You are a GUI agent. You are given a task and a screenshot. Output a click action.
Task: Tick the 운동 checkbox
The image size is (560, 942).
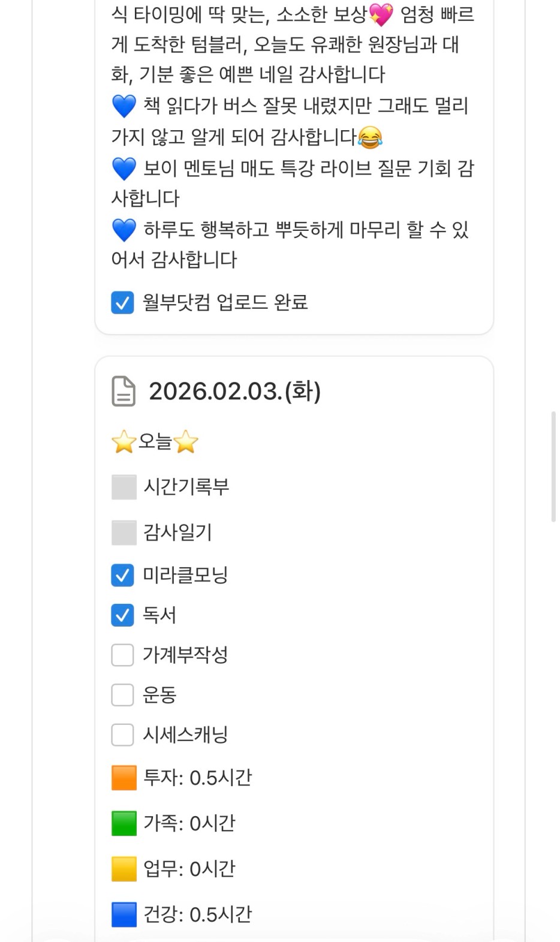[x=122, y=695]
